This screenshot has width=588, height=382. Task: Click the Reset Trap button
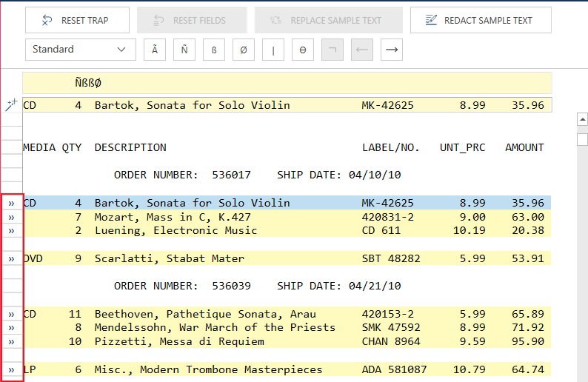click(77, 20)
